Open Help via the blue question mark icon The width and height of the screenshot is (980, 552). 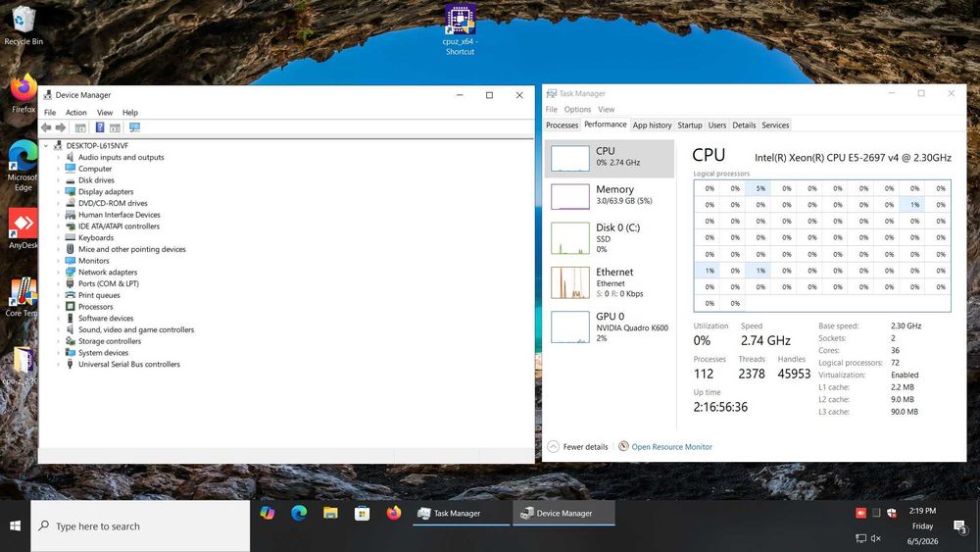(x=99, y=127)
